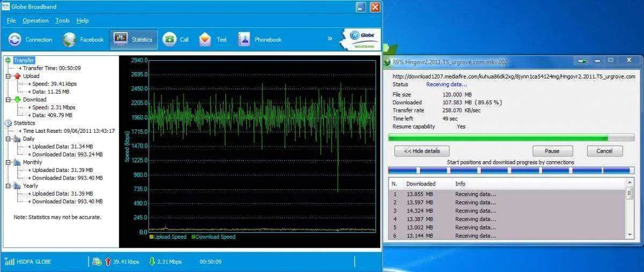Click download dialog title bar icon
Screen dimensions: 644x272
point(387,62)
